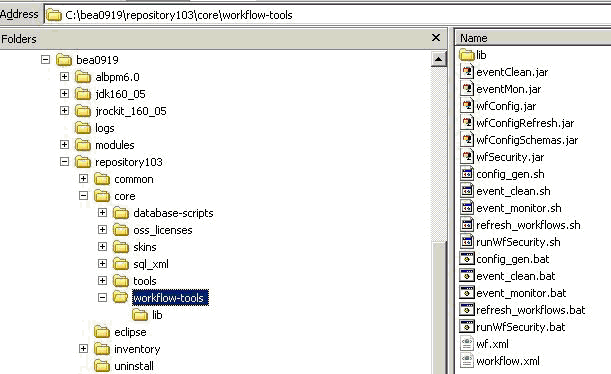Select the lib folder icon in file list
This screenshot has height=374, width=611.
pos(466,55)
